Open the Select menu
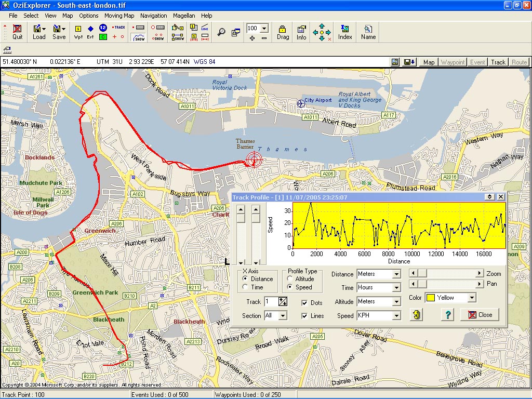 click(31, 16)
